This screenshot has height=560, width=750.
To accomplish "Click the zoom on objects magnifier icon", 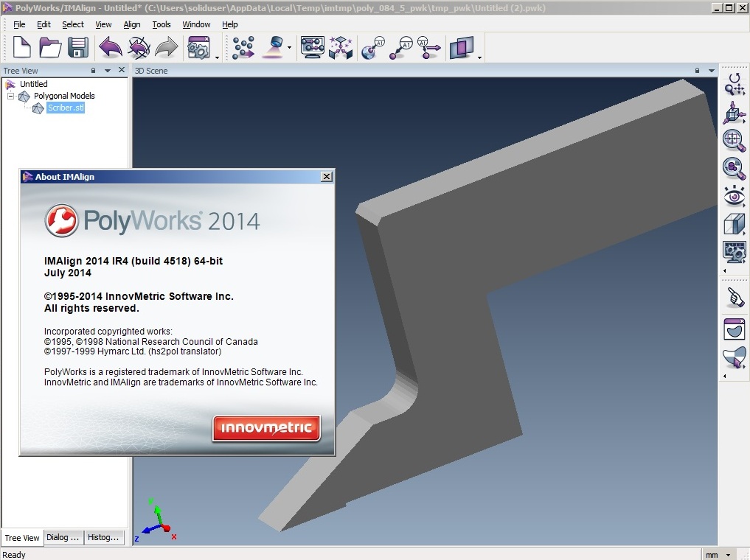I will click(735, 168).
